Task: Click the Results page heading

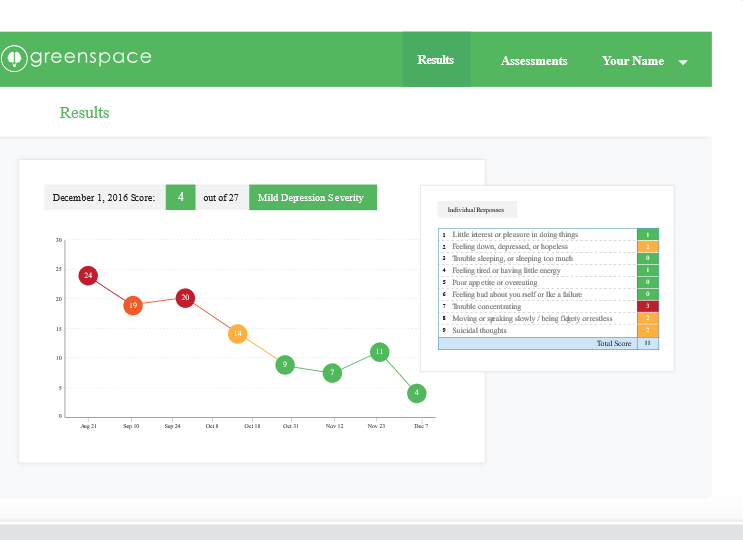Action: click(84, 113)
